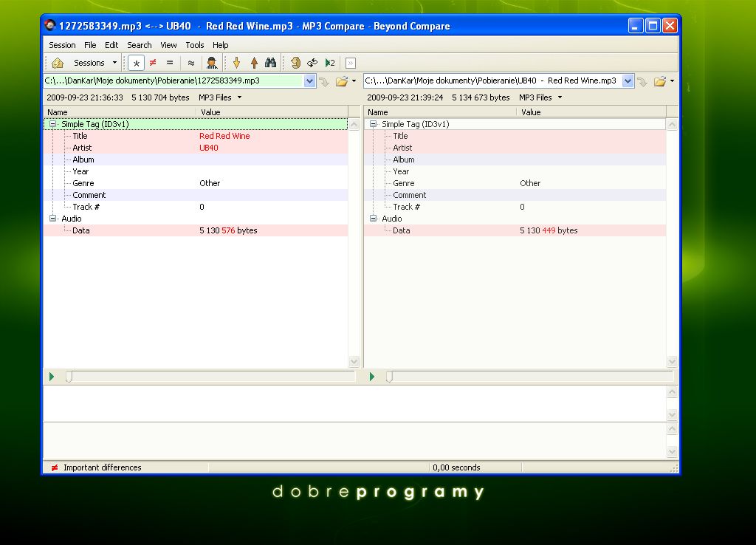Maximize the Beyond Compare window
The height and width of the screenshot is (545, 756).
point(653,26)
